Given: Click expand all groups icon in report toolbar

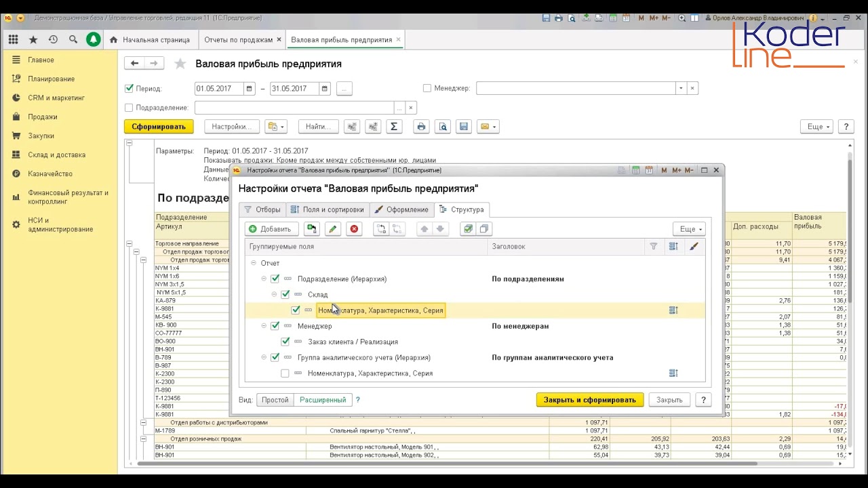Looking at the screenshot, I should (372, 127).
